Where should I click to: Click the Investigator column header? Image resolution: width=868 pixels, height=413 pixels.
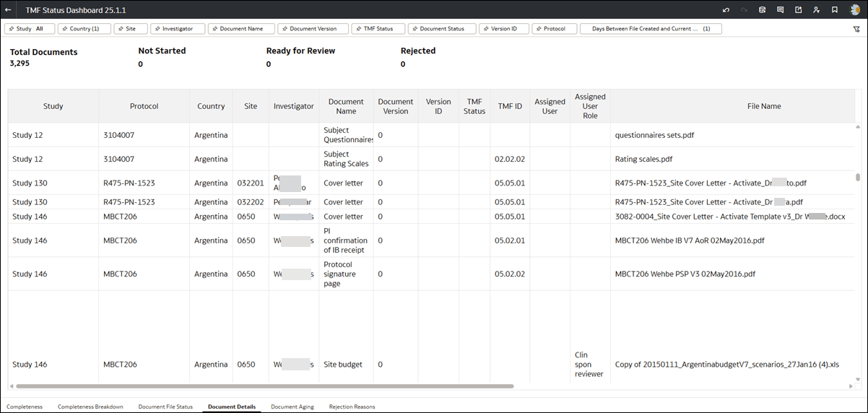294,106
